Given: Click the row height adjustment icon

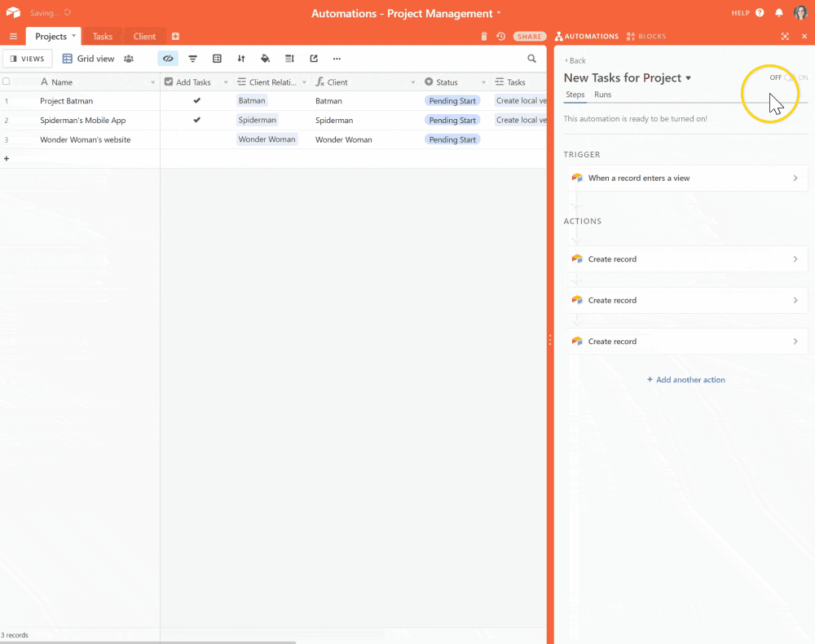Looking at the screenshot, I should tap(289, 58).
